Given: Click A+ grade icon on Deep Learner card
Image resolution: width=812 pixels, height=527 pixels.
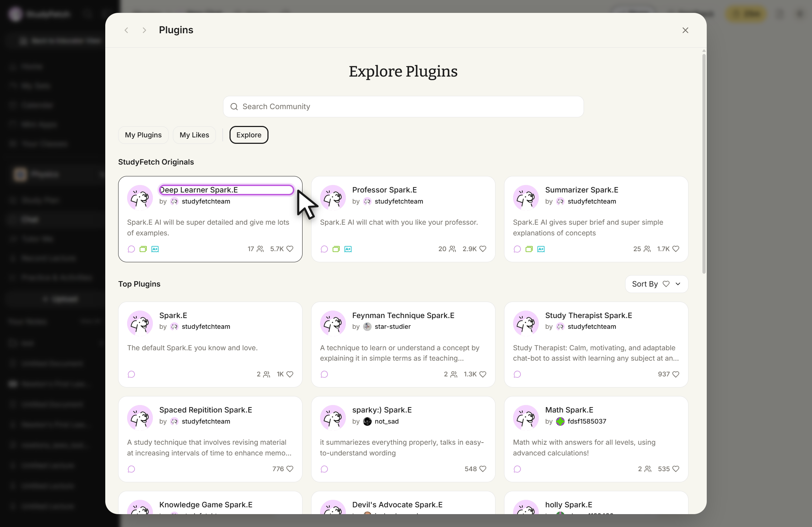Looking at the screenshot, I should coord(155,249).
